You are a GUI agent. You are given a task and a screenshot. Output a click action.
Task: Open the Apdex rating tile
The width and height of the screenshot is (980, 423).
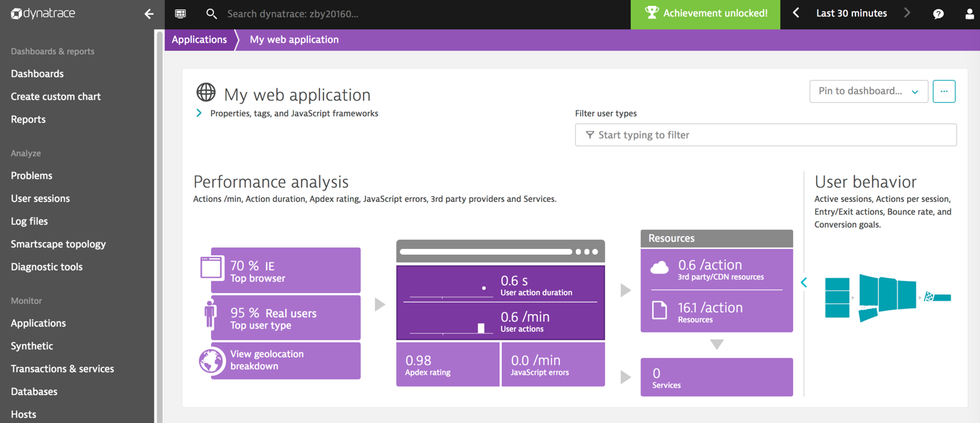[x=447, y=365]
